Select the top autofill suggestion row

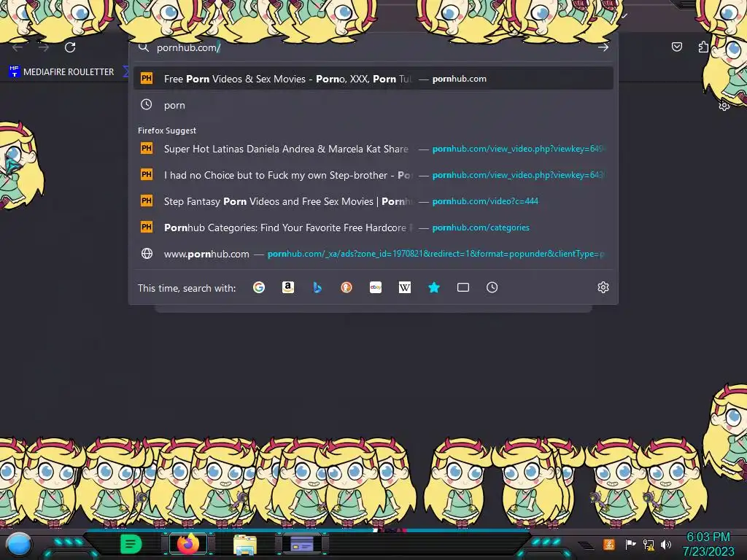[373, 79]
